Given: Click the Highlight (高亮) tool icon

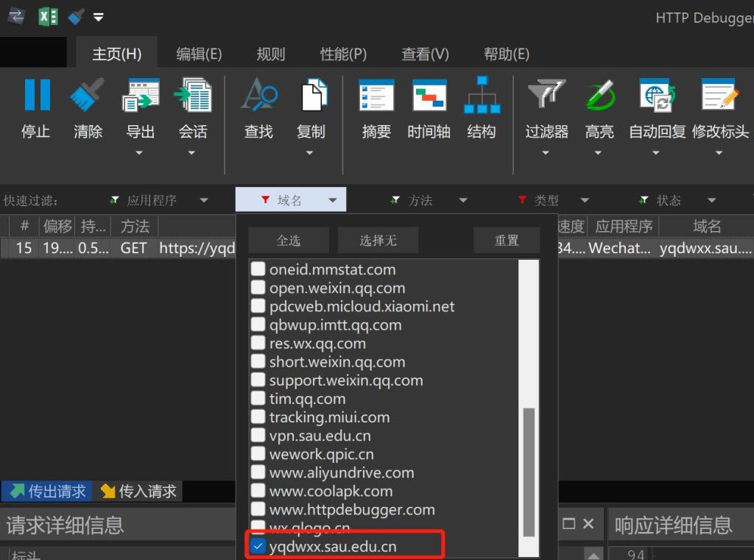Looking at the screenshot, I should click(599, 96).
